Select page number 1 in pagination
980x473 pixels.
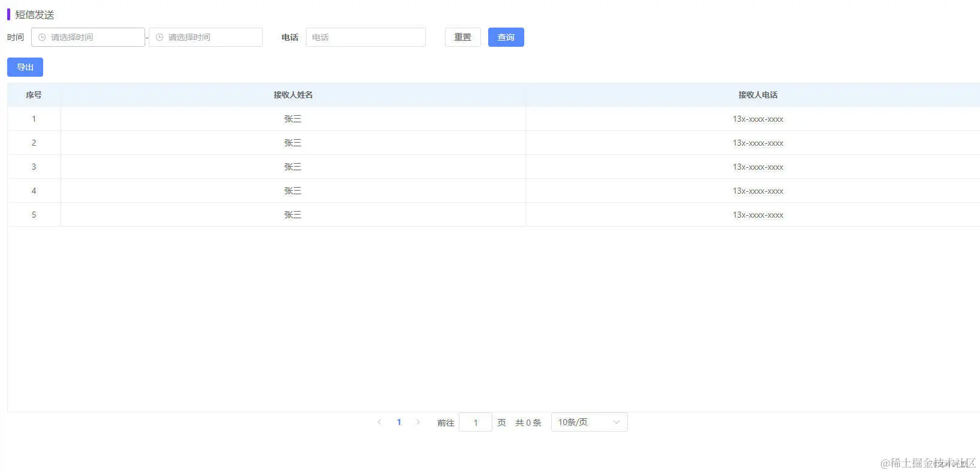pyautogui.click(x=399, y=422)
